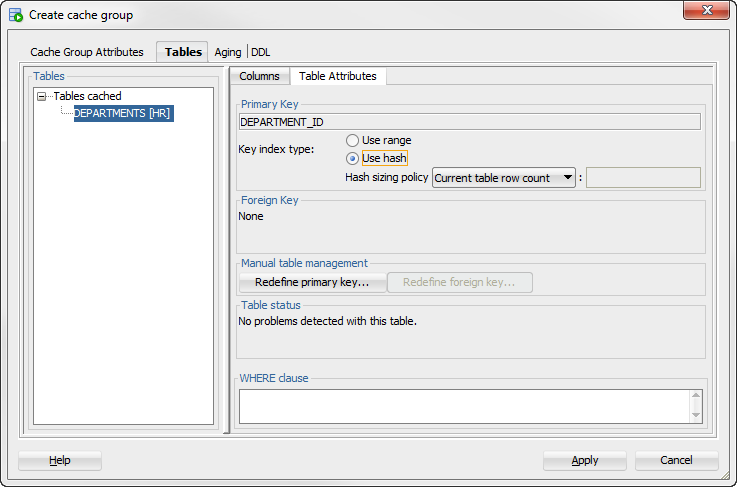Select DEPARTMENTS [HR] table in tree
Viewport: 737px width, 487px height.
point(124,113)
